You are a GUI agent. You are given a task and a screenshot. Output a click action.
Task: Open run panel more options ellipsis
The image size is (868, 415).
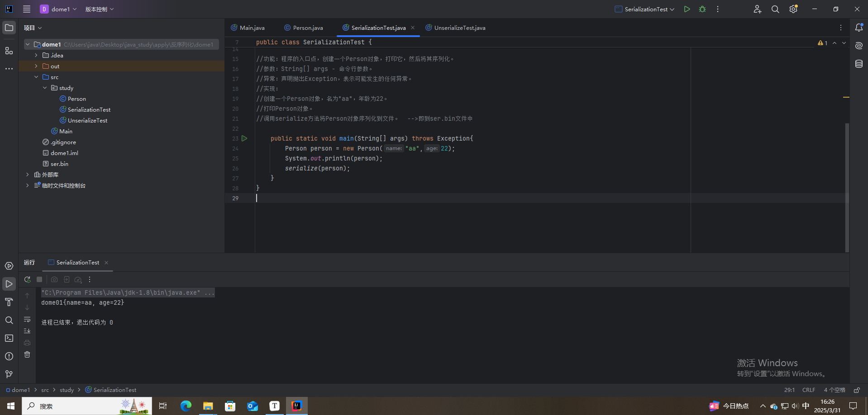tap(90, 279)
